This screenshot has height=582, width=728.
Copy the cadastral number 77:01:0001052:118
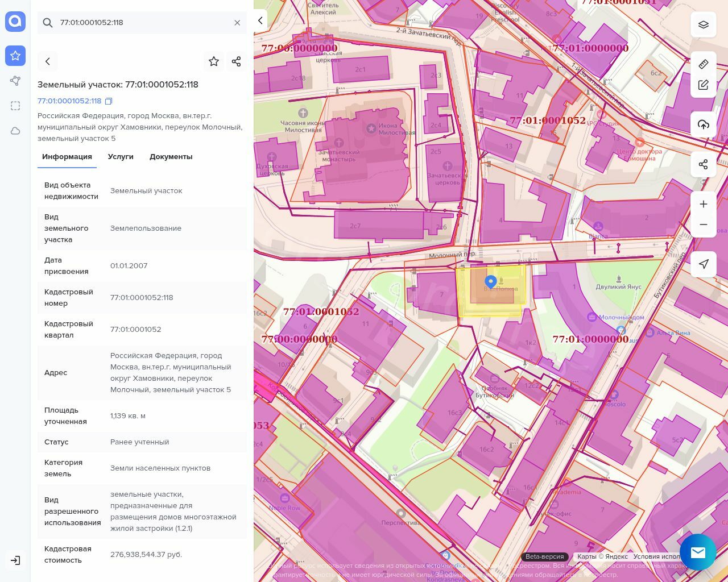click(x=109, y=101)
